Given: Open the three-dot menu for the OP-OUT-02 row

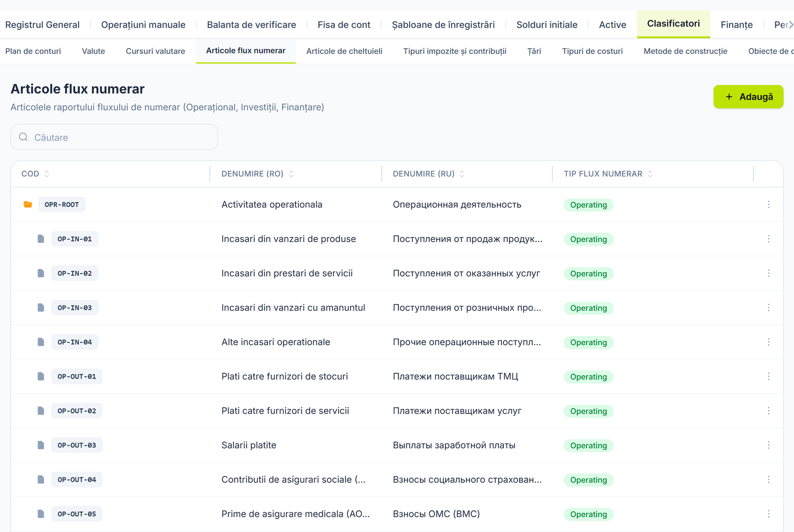Looking at the screenshot, I should (769, 411).
